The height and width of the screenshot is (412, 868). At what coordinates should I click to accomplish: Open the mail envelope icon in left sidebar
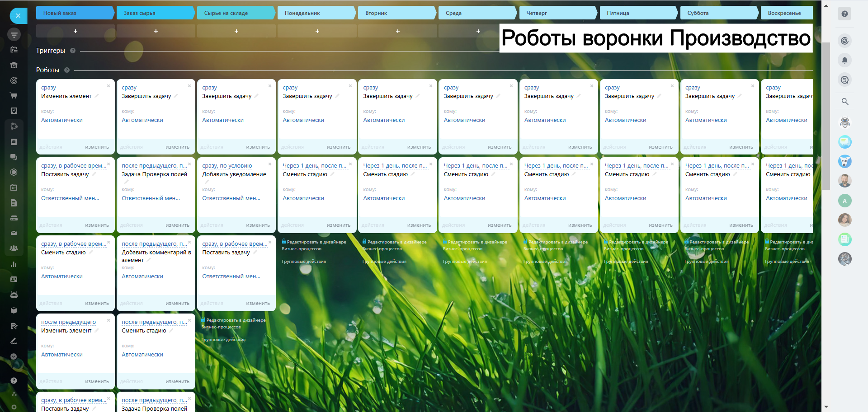tap(14, 233)
